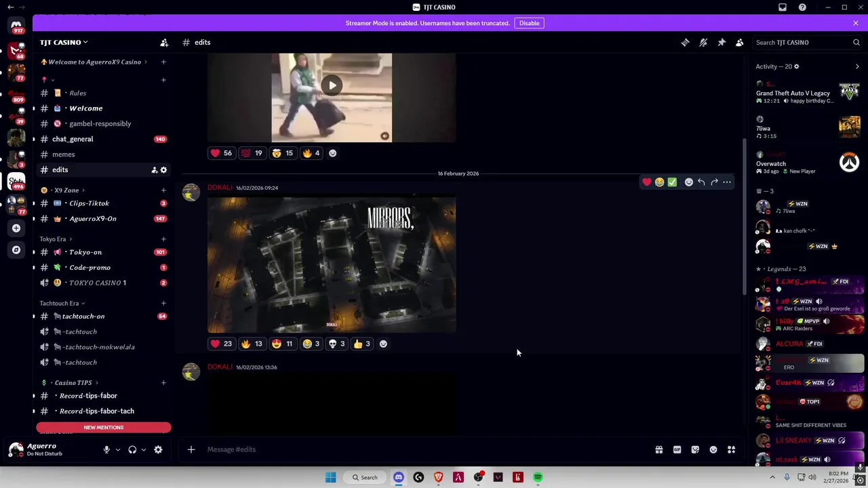Image resolution: width=868 pixels, height=488 pixels.
Task: Forward the hovered message
Action: [x=714, y=182]
